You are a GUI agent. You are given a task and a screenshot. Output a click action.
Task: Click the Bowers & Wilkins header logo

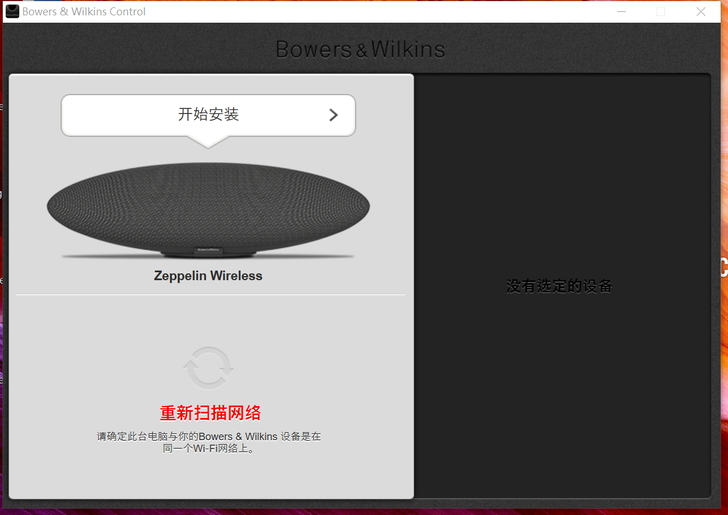[x=360, y=49]
